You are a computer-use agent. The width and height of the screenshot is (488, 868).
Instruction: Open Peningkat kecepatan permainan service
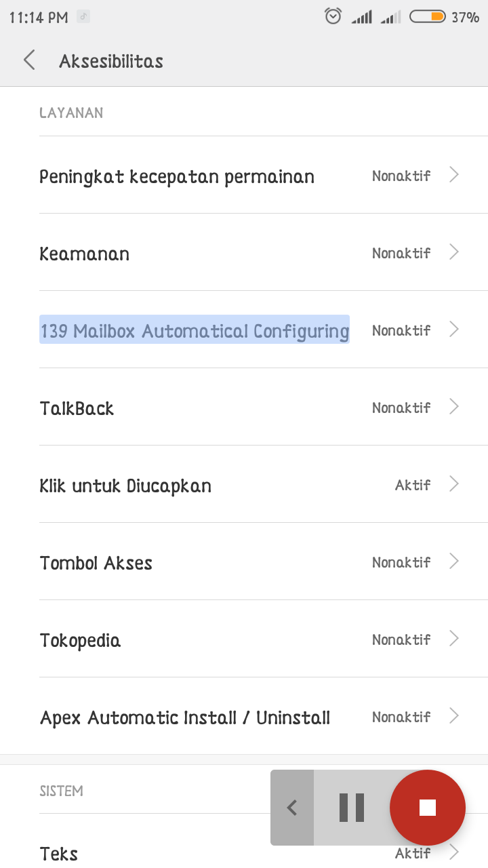coord(177,176)
